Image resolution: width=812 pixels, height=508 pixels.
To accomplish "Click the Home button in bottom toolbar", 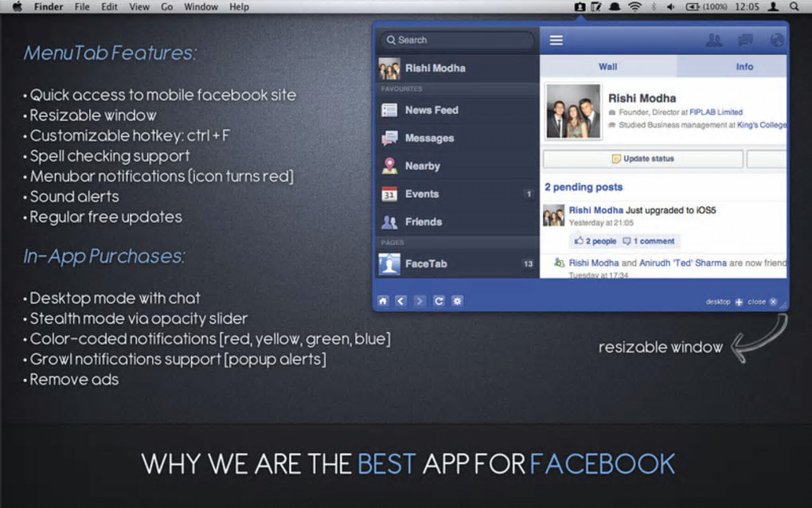I will [x=383, y=301].
